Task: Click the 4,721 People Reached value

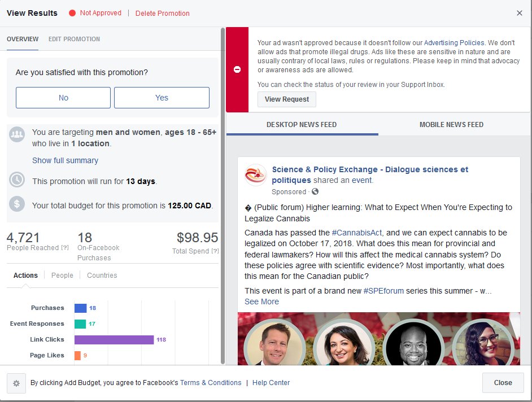Action: pos(23,237)
